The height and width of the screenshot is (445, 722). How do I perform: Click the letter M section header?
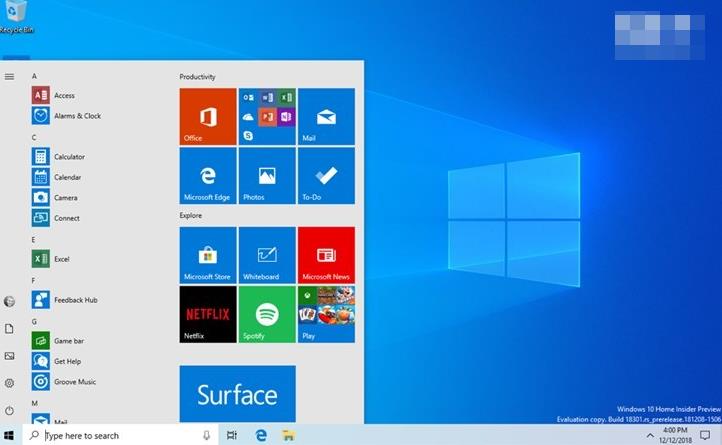35,403
